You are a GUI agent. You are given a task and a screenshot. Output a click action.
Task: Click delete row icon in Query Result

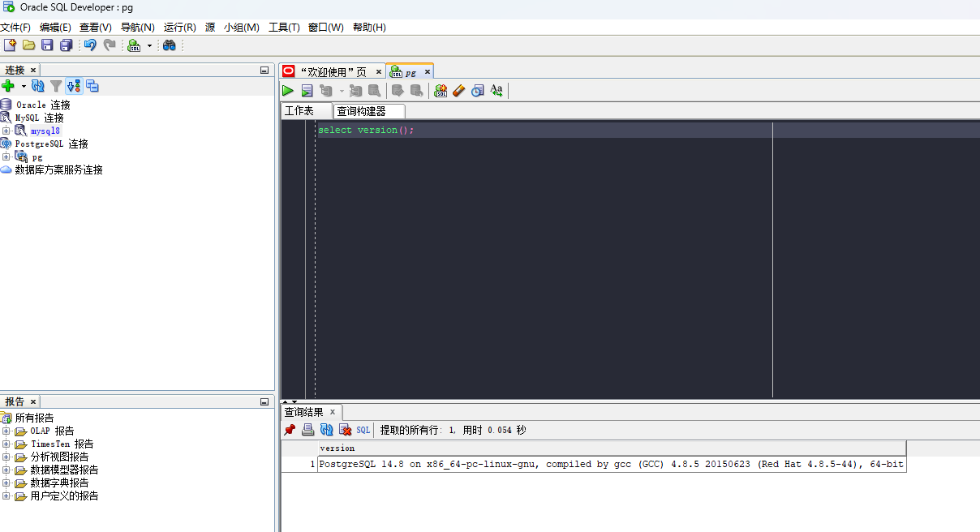346,430
